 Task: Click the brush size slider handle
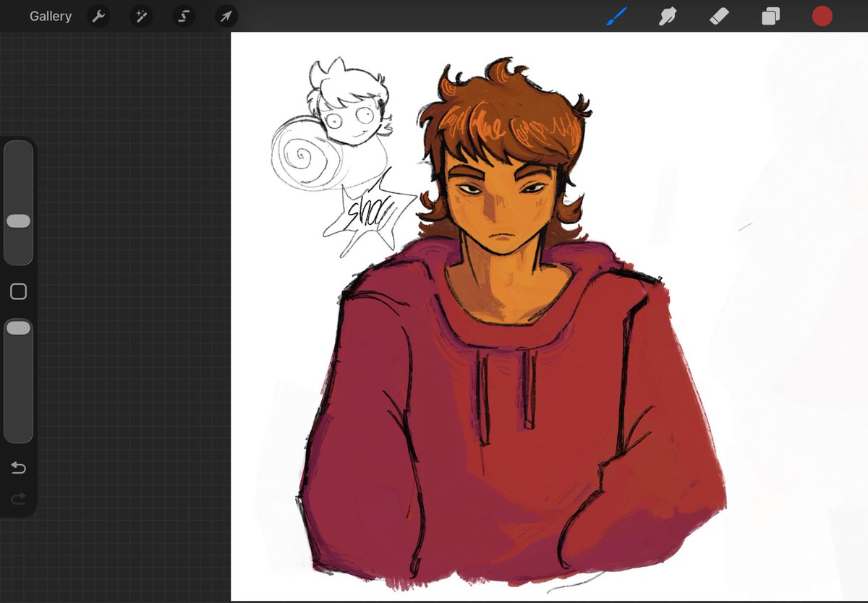(x=18, y=221)
